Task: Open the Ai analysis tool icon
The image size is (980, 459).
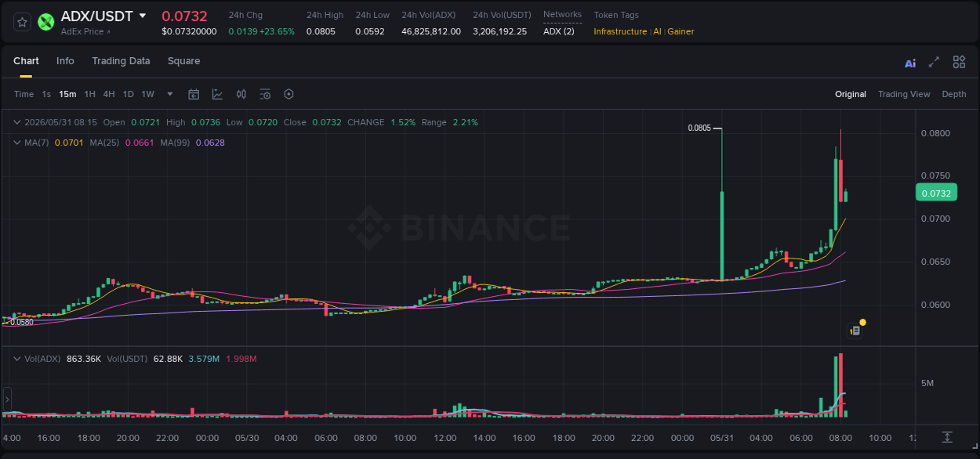Action: [x=910, y=63]
